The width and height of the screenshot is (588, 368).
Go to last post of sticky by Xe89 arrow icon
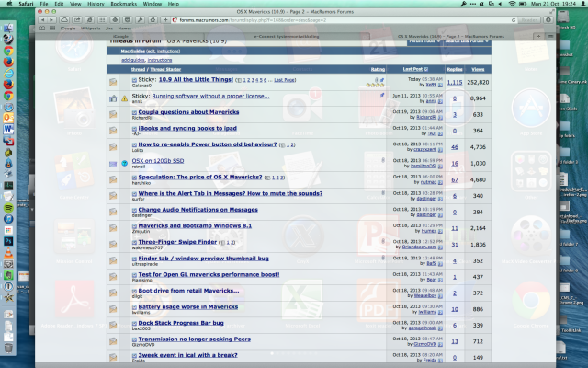coord(440,86)
